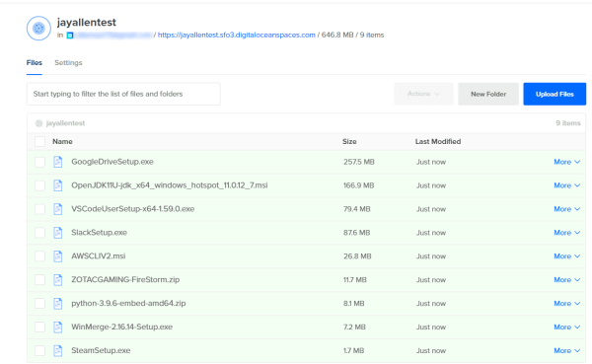Focus the filter files and folders field

pos(123,94)
